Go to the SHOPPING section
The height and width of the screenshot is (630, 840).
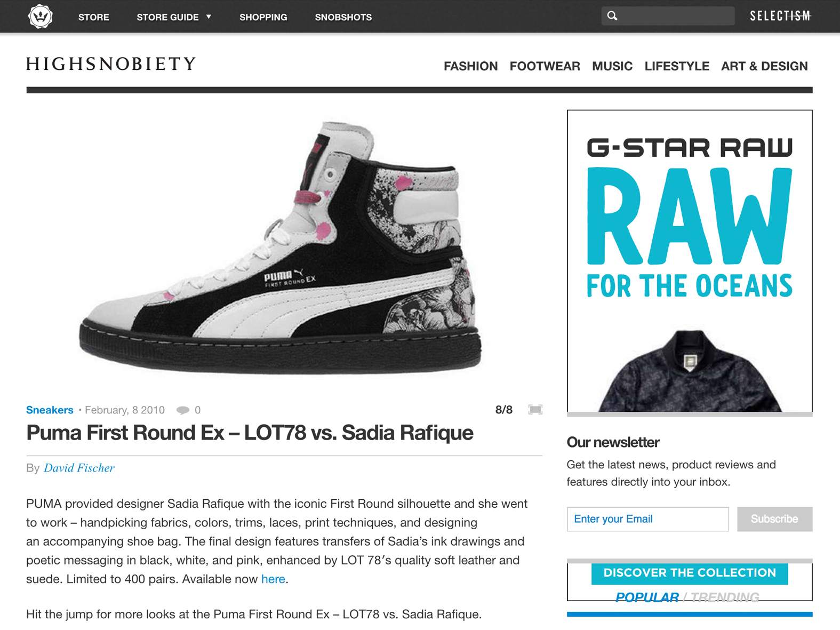[263, 17]
